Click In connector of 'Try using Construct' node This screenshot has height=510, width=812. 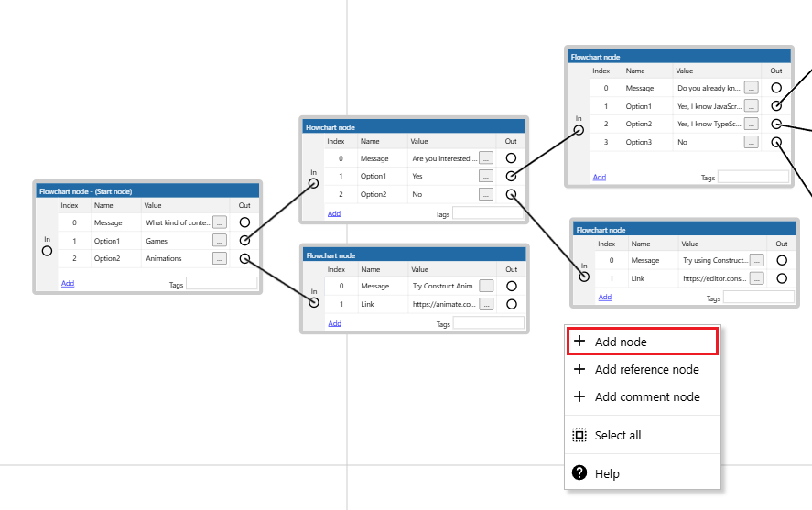[x=584, y=277]
